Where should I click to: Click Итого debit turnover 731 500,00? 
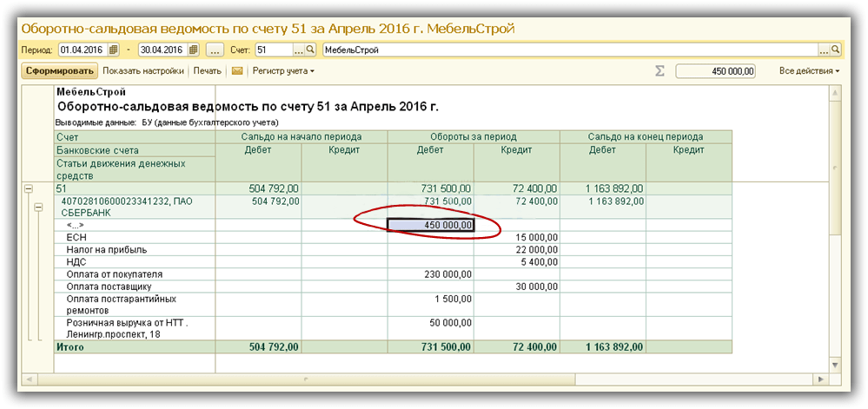click(431, 347)
